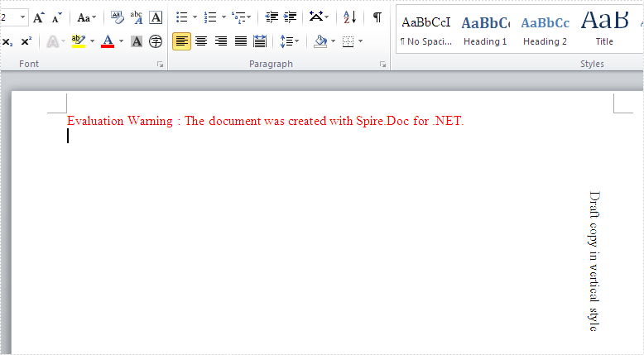Toggle Distributed alignment
Screen dimensions: 644x355
pos(260,41)
